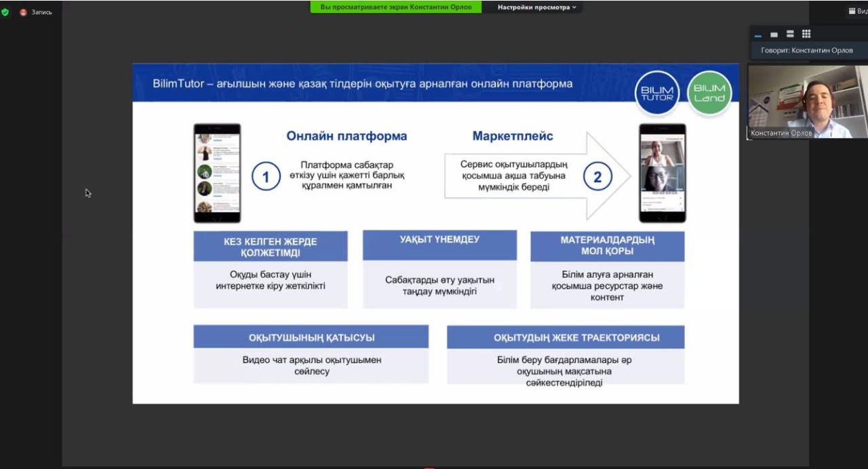Click the circled number 2 on the slide

pyautogui.click(x=597, y=178)
